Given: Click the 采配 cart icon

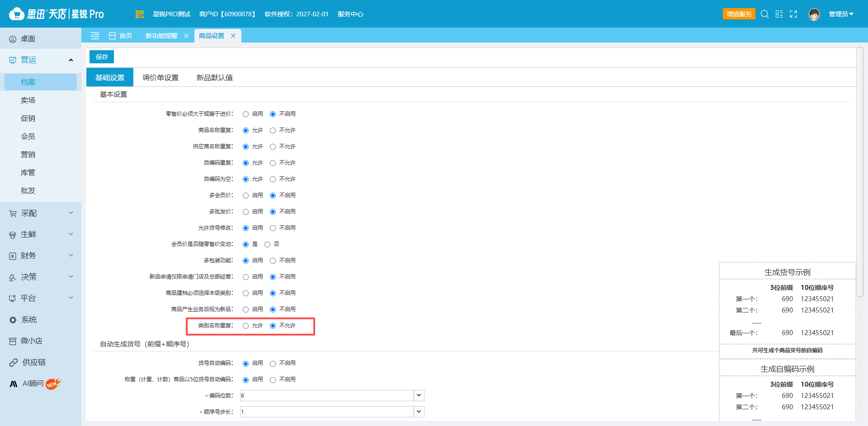Looking at the screenshot, I should click(x=13, y=213).
